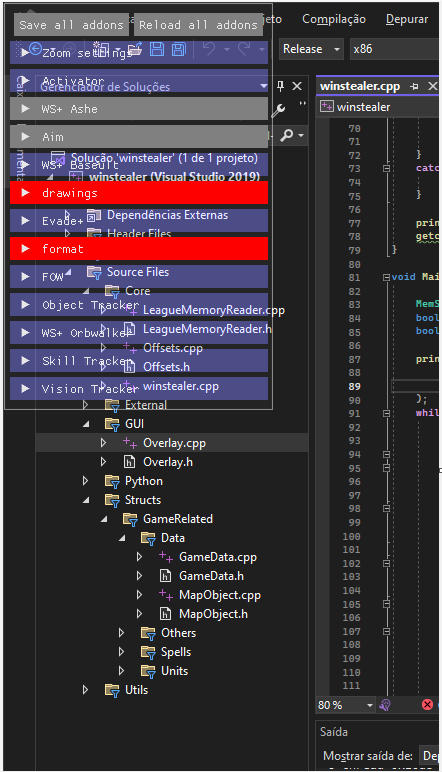This screenshot has width=442, height=772.
Task: Open the Release configuration dropdown
Action: [x=311, y=49]
